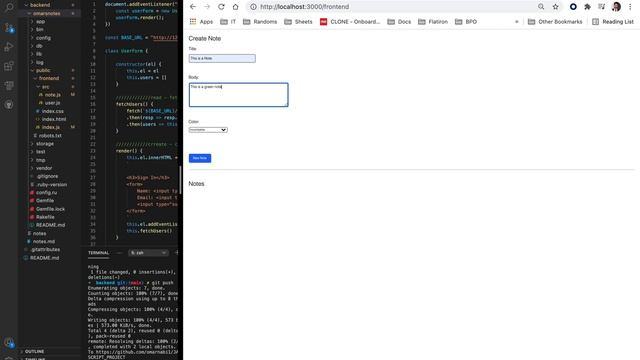Open the GitHub view in activity bar

click(9, 104)
